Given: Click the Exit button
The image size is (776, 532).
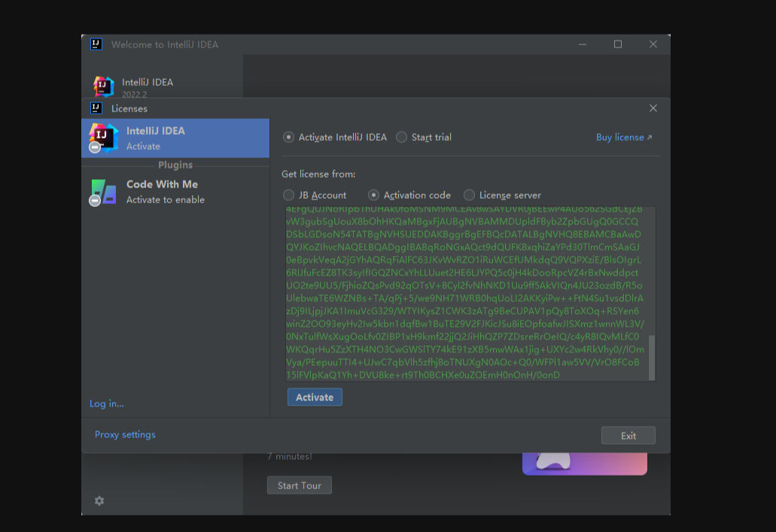Looking at the screenshot, I should click(628, 436).
